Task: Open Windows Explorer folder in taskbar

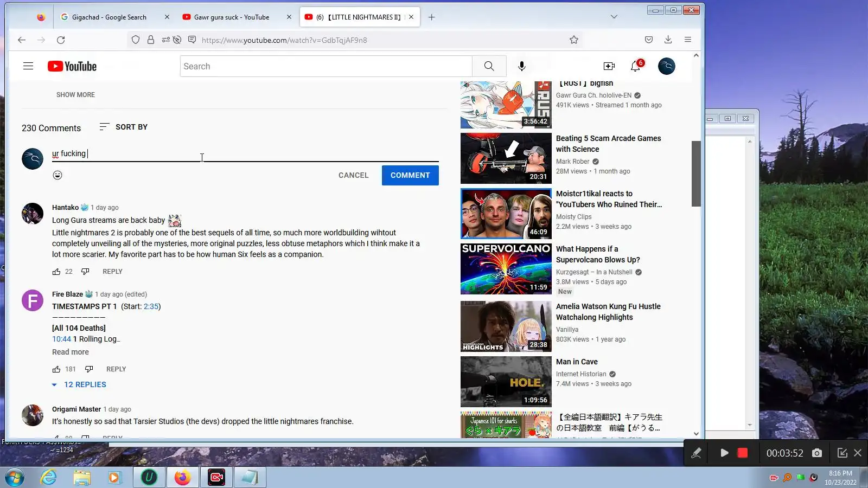Action: (x=82, y=477)
